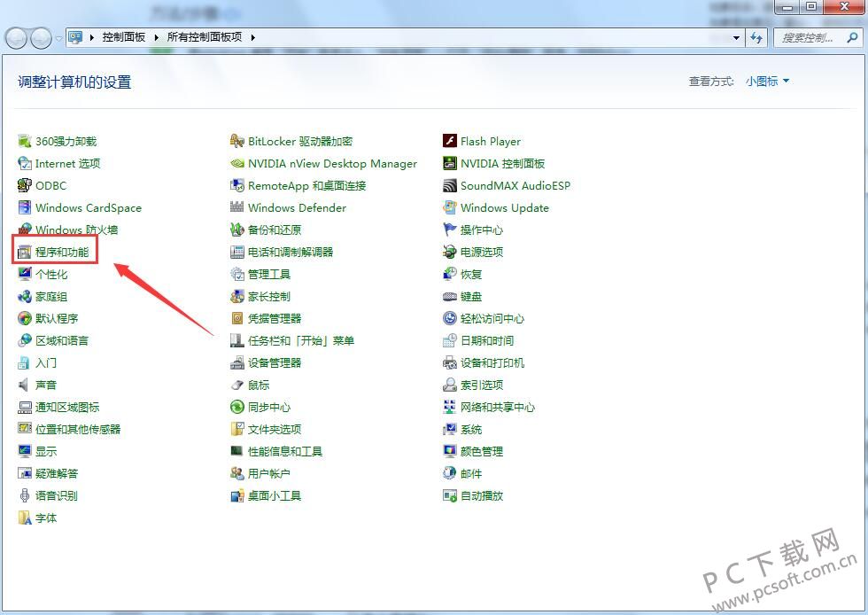
Task: Open the ODBC icon
Action: click(x=25, y=185)
